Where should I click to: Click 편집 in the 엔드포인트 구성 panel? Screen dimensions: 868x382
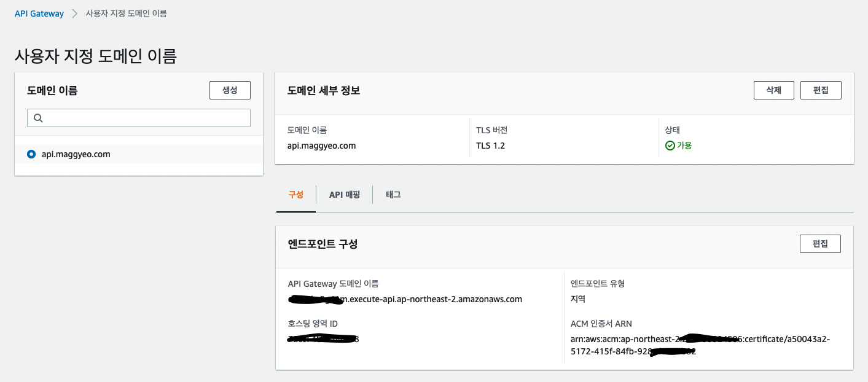[819, 244]
